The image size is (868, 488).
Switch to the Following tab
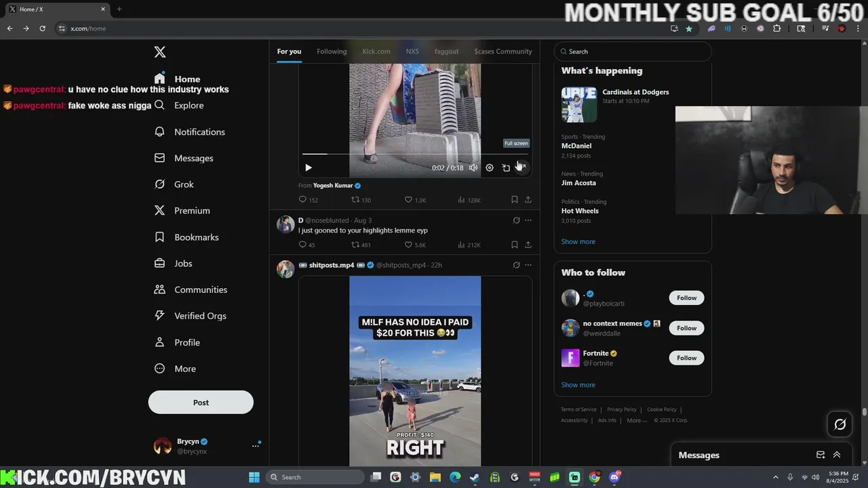click(332, 52)
